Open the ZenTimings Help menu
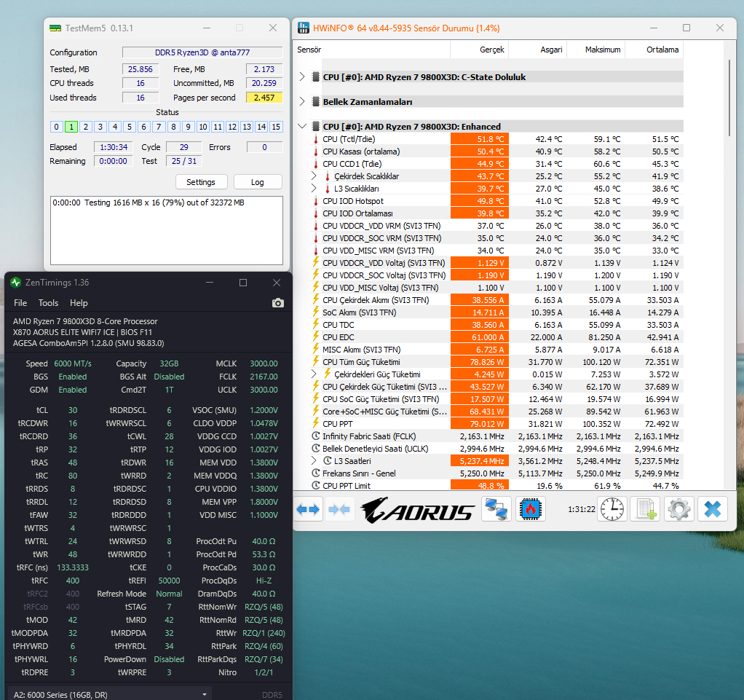The width and height of the screenshot is (744, 700). pos(79,303)
